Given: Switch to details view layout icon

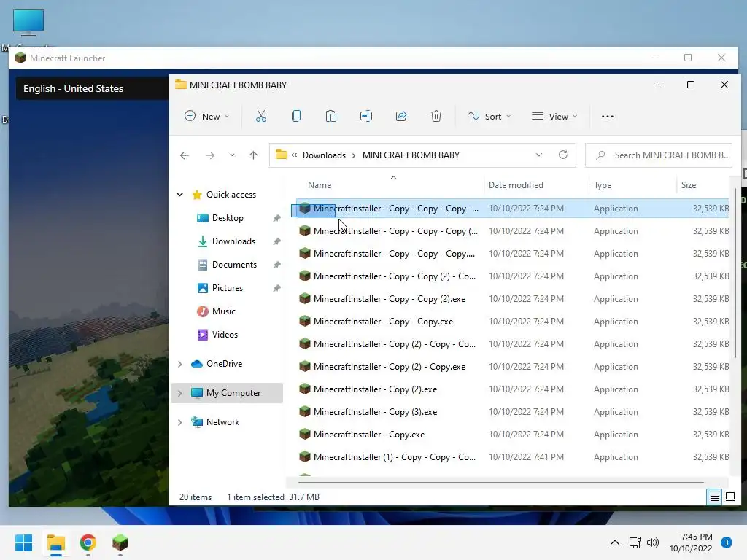Looking at the screenshot, I should [715, 497].
